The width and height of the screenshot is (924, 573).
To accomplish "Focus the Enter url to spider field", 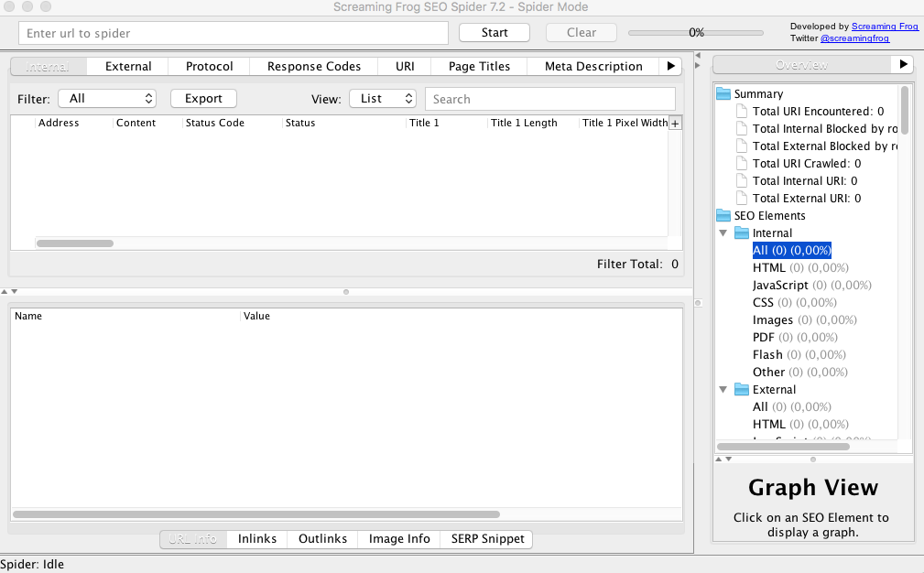I will [234, 33].
